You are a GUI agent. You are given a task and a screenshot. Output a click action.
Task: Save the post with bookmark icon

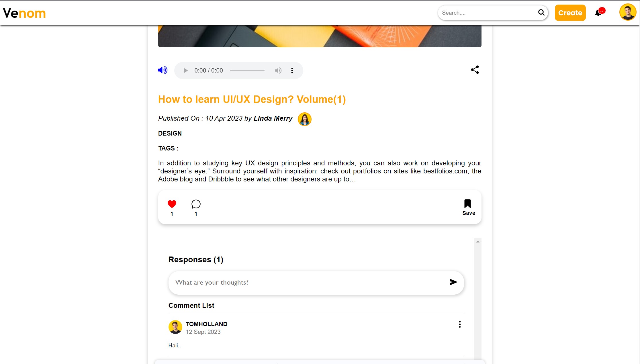coord(467,203)
